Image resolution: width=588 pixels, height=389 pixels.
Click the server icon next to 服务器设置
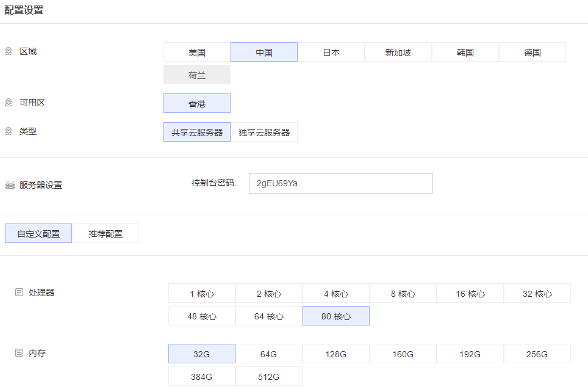10,185
